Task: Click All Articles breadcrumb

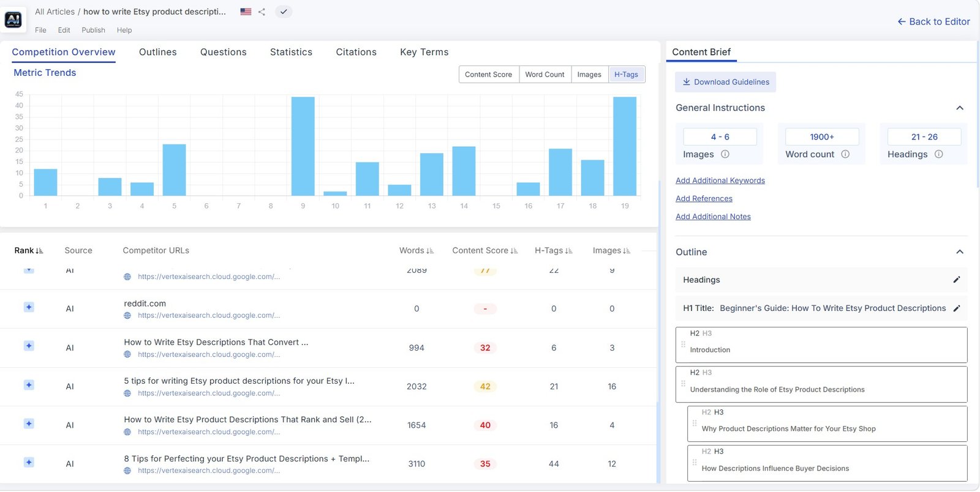Action: 55,12
